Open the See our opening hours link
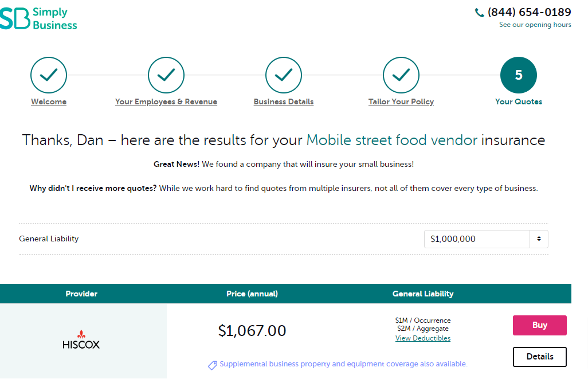This screenshot has width=588, height=379. pyautogui.click(x=535, y=25)
